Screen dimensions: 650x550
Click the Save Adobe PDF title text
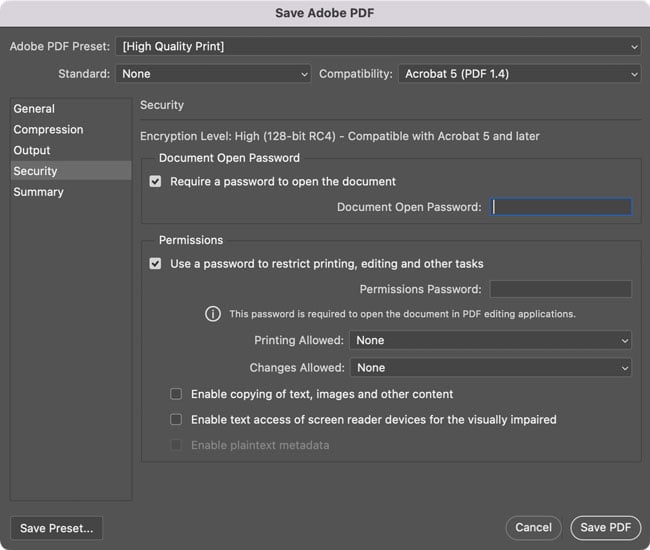(x=325, y=13)
